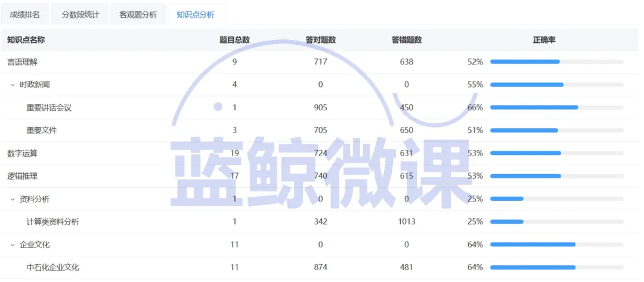Click 705 correct count for 重要文件

click(321, 131)
